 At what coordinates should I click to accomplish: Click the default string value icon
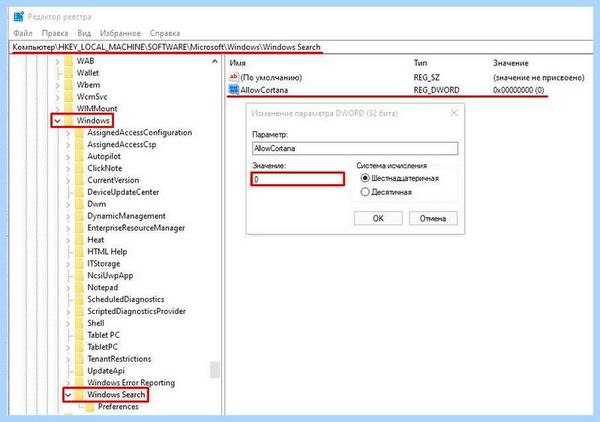tap(233, 77)
